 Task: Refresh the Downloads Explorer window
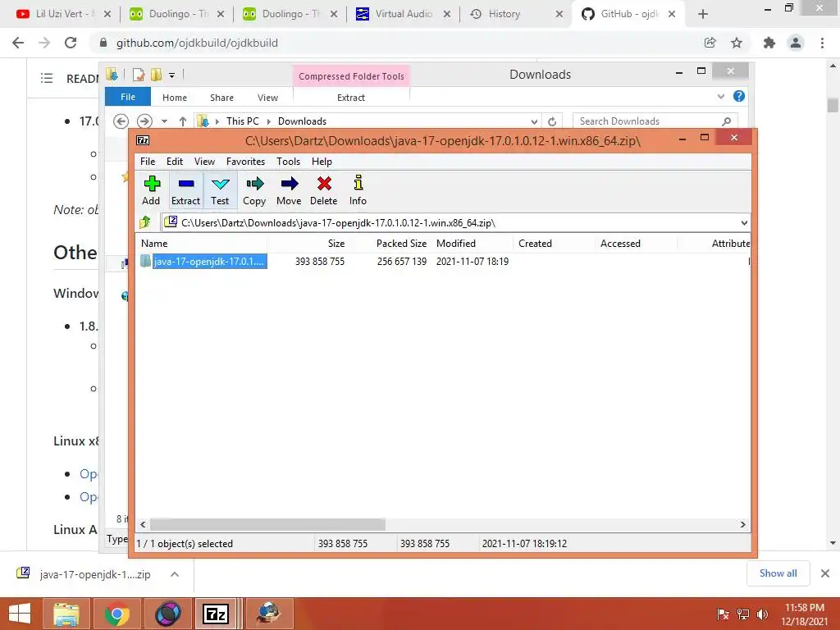tap(552, 121)
